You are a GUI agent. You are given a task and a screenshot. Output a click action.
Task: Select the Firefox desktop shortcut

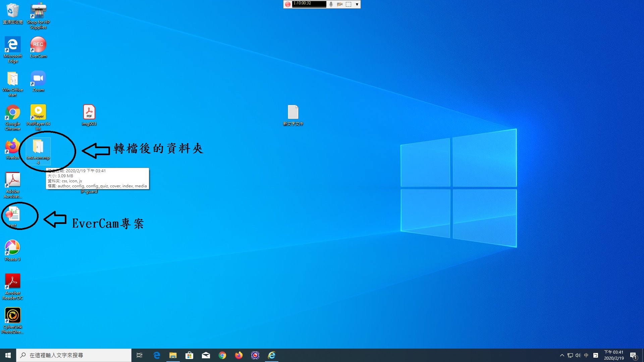13,149
